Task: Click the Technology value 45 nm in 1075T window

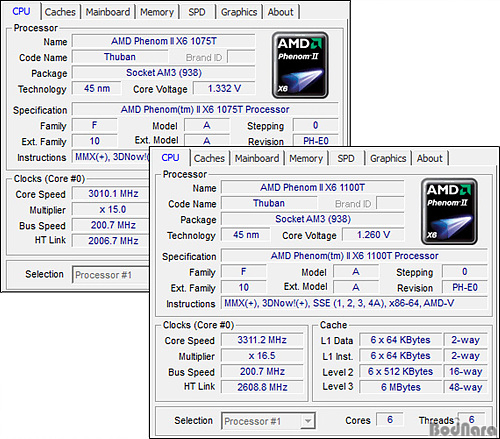Action: coord(97,88)
